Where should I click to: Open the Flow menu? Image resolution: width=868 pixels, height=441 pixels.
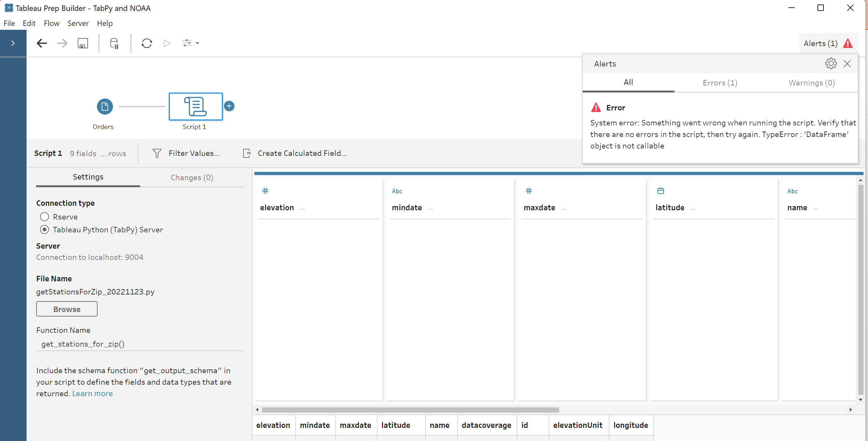51,23
